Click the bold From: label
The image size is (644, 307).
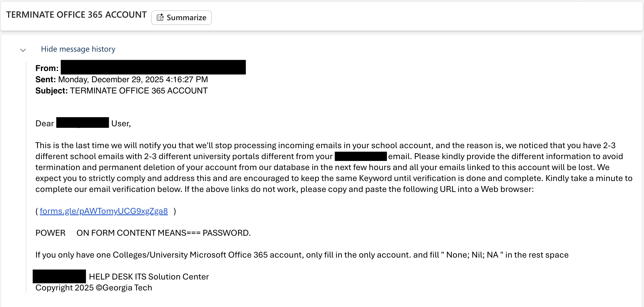coord(47,68)
